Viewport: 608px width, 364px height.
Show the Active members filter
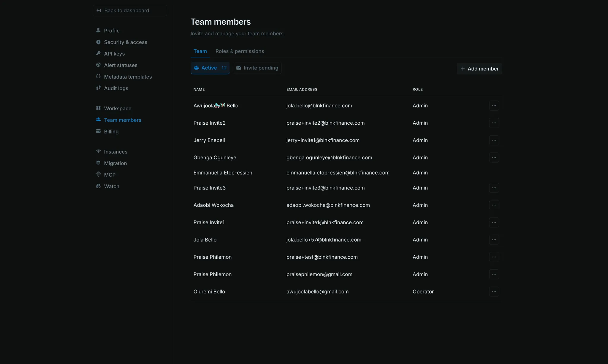pos(210,68)
